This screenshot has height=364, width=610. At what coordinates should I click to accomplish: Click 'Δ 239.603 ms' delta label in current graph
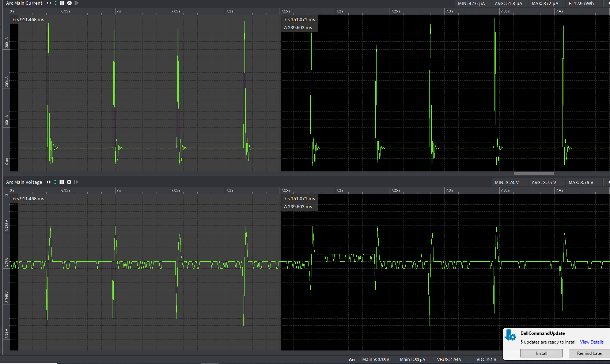298,28
